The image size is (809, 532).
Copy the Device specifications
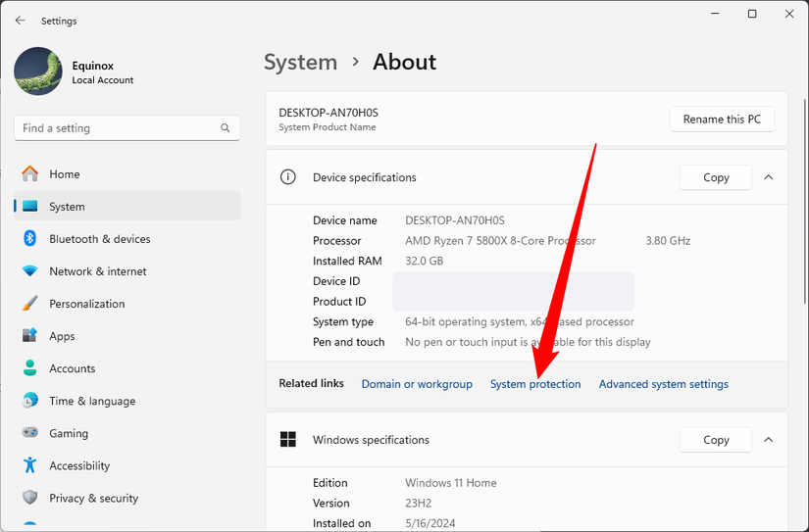(716, 177)
